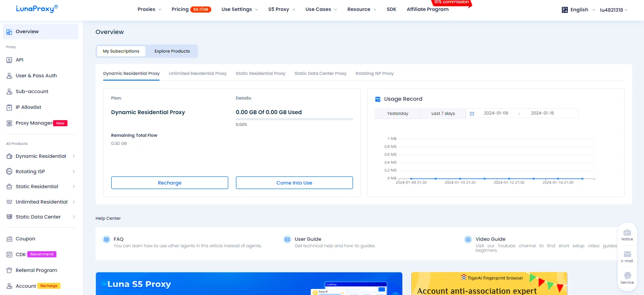
Task: Select the Yesterday range toggle
Action: [397, 114]
